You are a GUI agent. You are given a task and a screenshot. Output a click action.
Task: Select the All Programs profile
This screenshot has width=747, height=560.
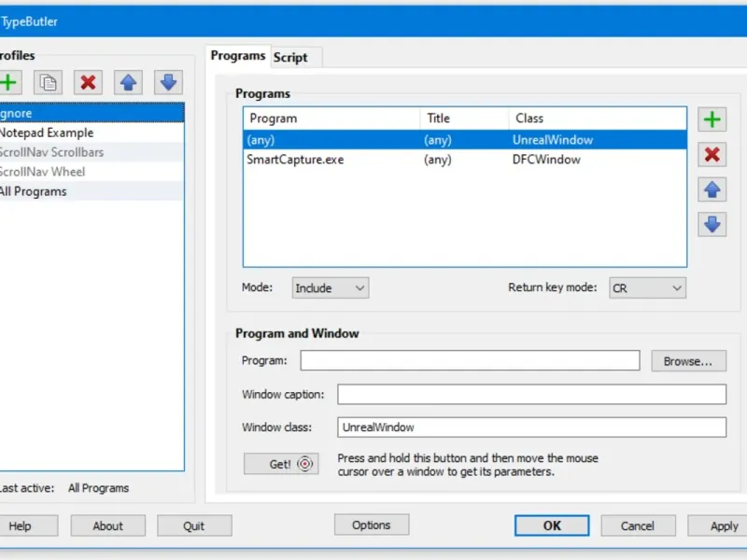pos(92,191)
